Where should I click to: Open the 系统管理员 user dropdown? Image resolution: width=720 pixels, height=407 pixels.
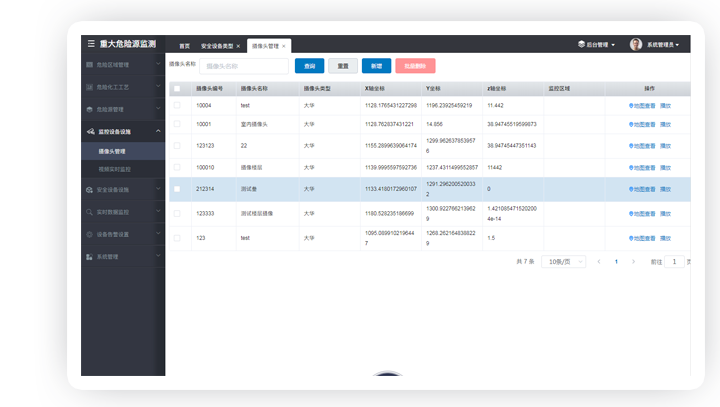663,45
